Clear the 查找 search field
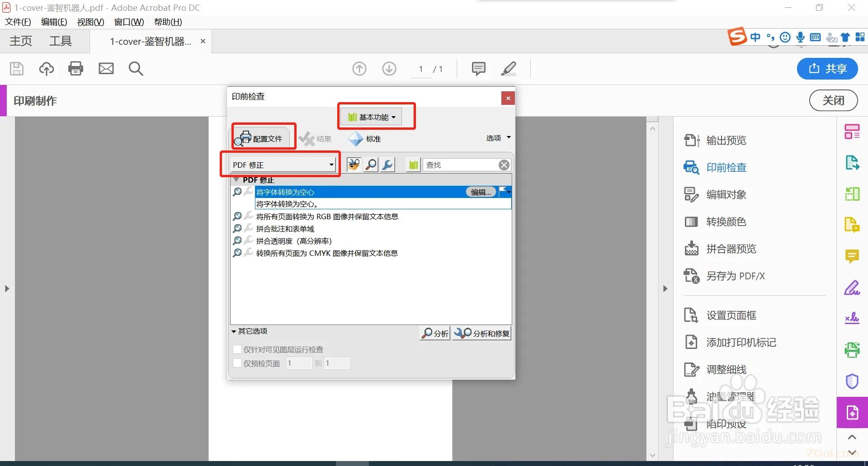The image size is (868, 466). (x=504, y=165)
